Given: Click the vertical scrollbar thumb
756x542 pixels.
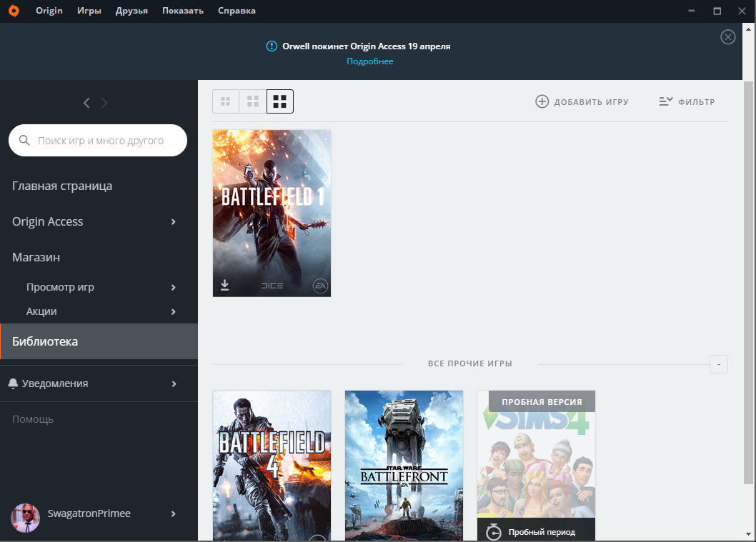Looking at the screenshot, I should pyautogui.click(x=748, y=283).
